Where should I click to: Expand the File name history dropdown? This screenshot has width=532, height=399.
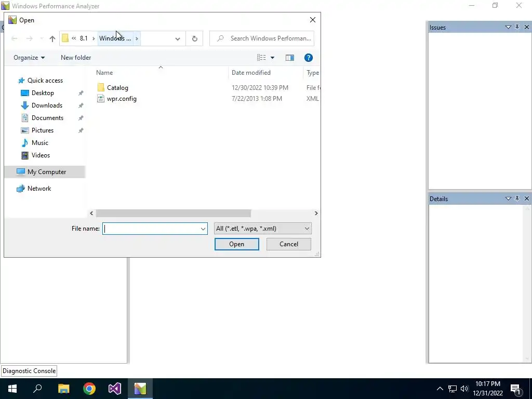[x=203, y=229]
